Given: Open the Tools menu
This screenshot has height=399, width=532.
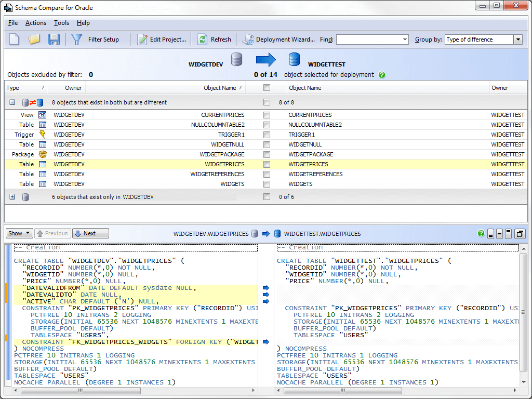Looking at the screenshot, I should coord(61,23).
